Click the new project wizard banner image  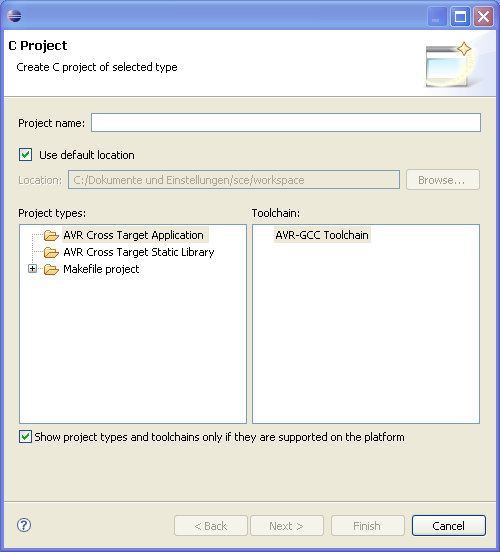pyautogui.click(x=449, y=64)
